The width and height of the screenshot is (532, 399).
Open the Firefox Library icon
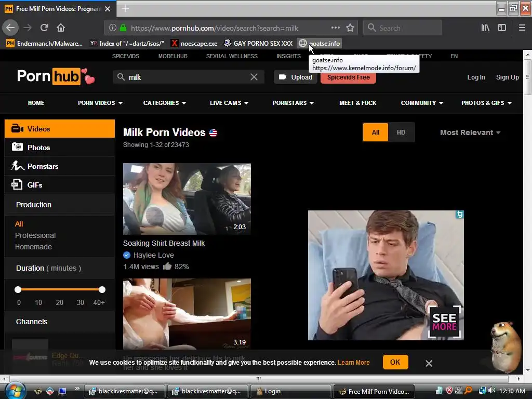485,28
